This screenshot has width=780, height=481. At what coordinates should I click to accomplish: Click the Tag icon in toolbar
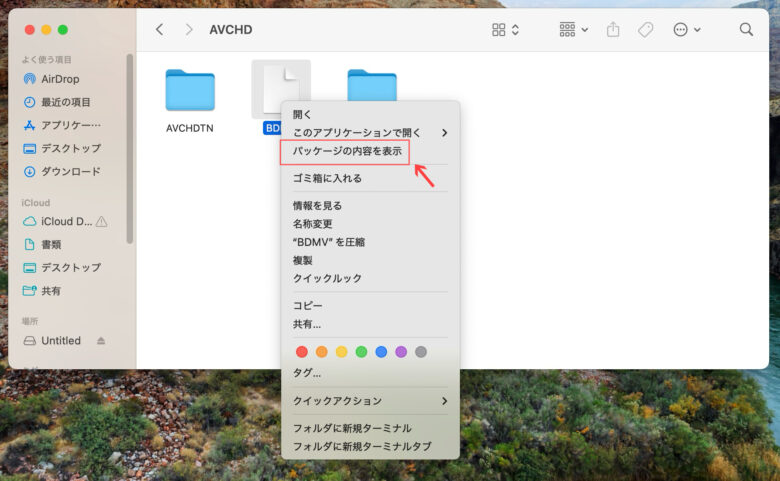645,30
